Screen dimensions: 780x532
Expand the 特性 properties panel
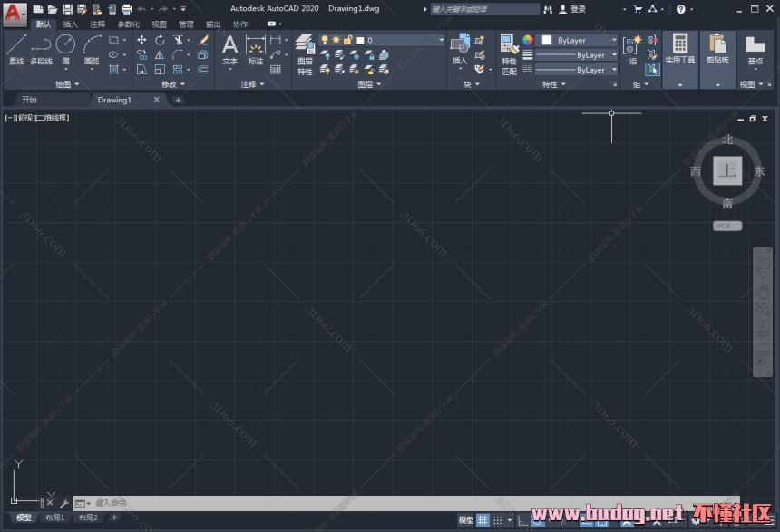tap(553, 84)
